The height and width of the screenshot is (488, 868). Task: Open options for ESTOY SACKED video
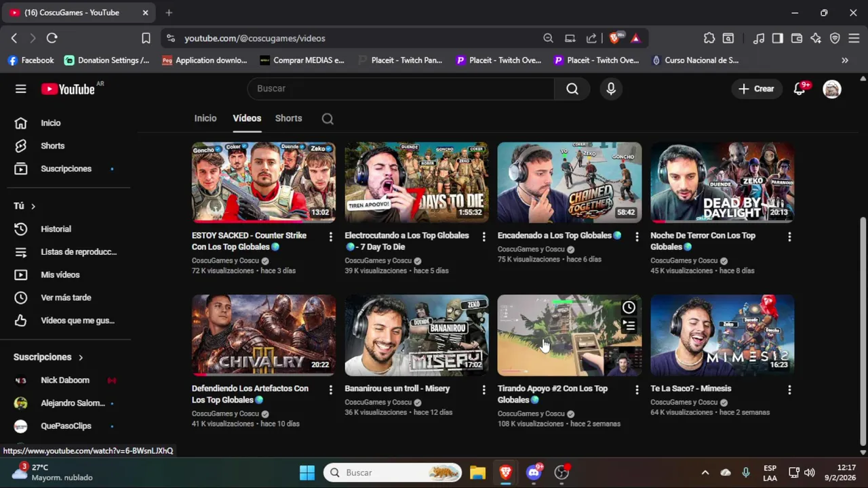331,237
